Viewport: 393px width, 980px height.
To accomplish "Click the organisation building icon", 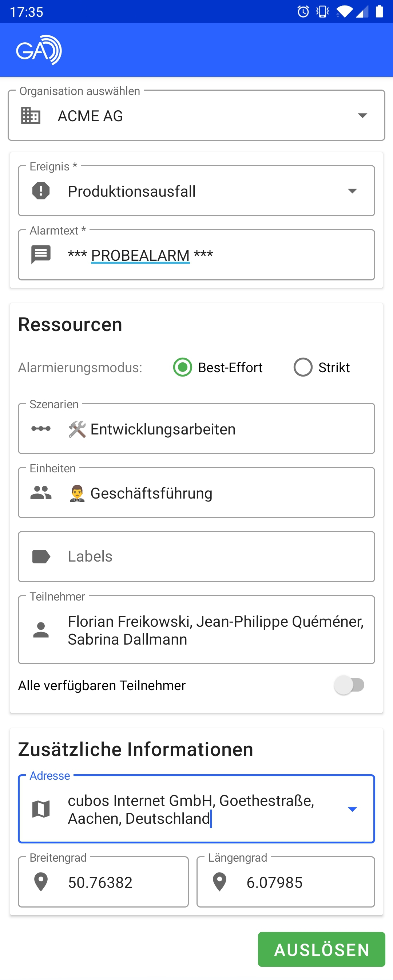I will 31,115.
